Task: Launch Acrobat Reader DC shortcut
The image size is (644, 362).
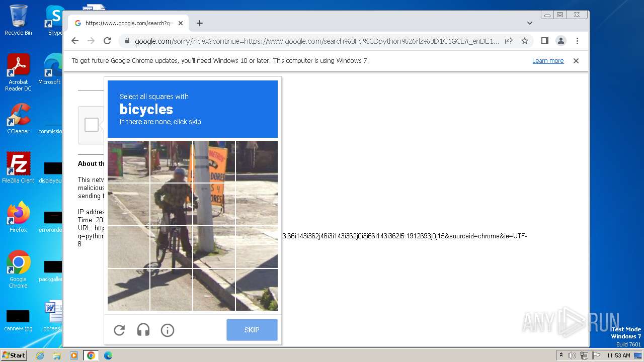Action: 18,73
